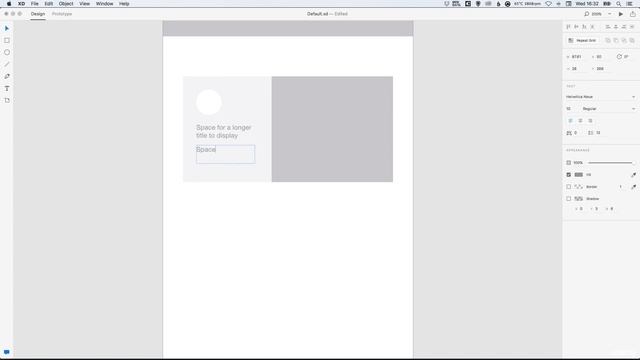
Task: Click the Spotlight search icon in menu bar
Action: coord(619,4)
